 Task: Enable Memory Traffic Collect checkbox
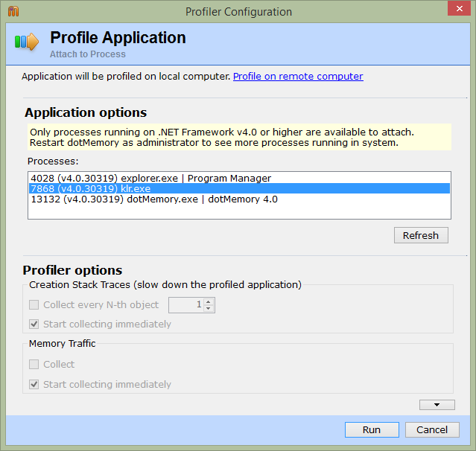click(34, 364)
